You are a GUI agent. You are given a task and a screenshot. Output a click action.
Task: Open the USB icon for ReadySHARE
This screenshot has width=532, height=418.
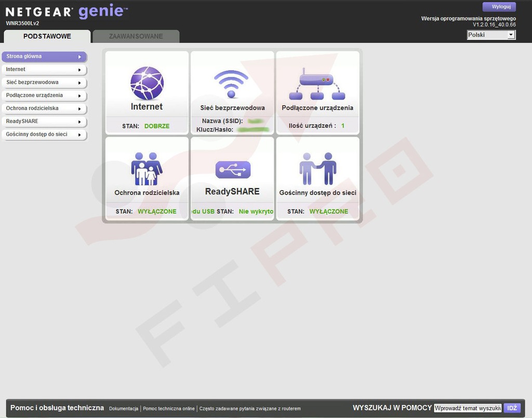click(x=233, y=169)
